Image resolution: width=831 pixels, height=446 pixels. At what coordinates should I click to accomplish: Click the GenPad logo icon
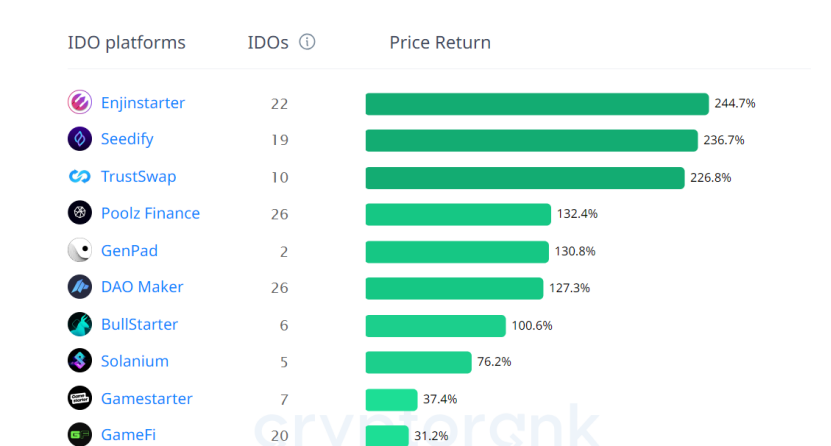click(80, 250)
